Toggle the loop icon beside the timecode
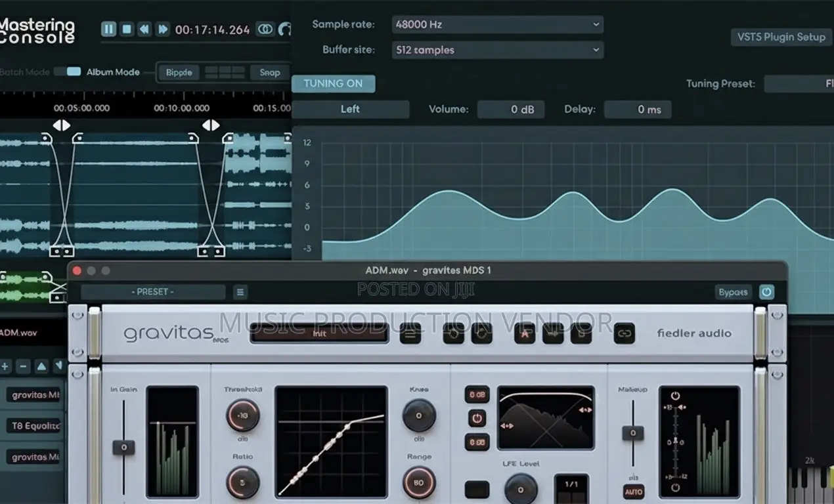The width and height of the screenshot is (834, 504). (x=265, y=30)
